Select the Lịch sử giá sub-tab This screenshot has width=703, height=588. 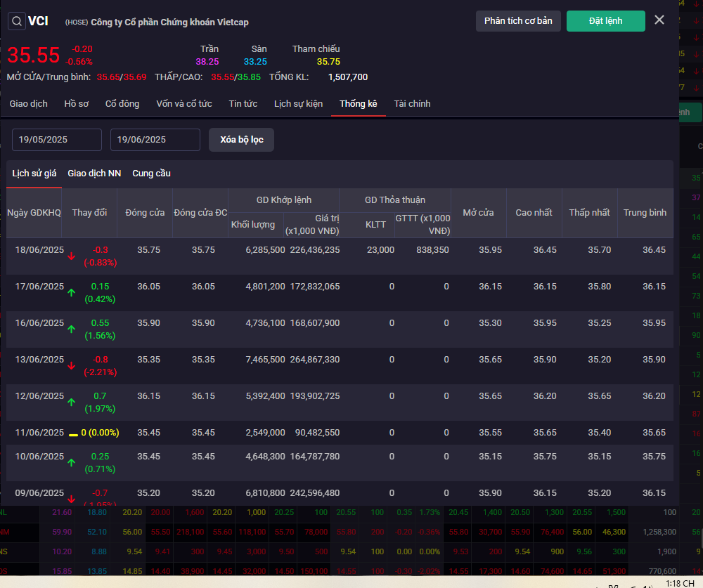(34, 174)
